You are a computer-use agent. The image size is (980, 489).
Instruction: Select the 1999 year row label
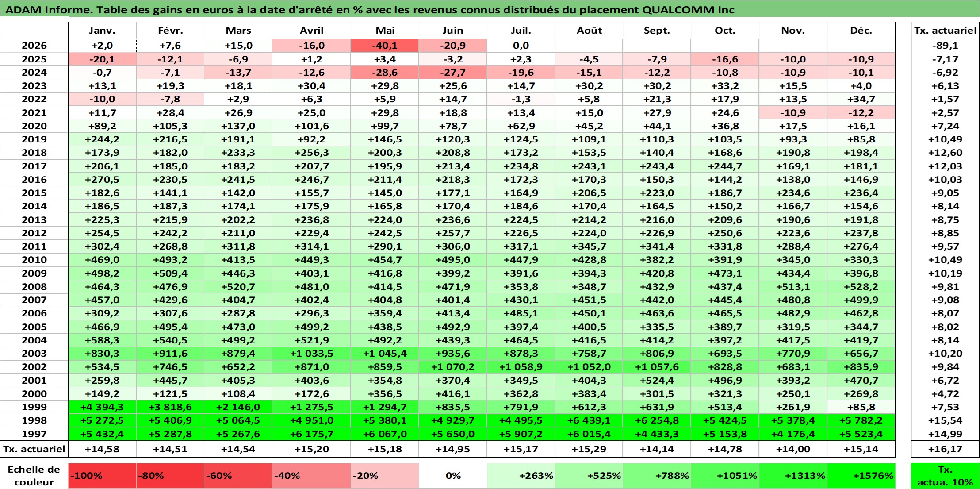(x=34, y=407)
